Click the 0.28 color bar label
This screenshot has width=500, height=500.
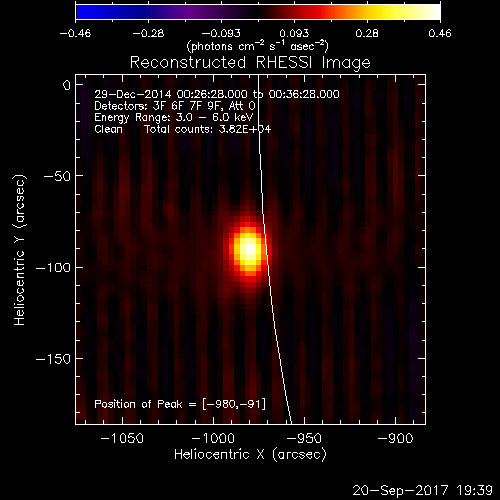(x=367, y=33)
